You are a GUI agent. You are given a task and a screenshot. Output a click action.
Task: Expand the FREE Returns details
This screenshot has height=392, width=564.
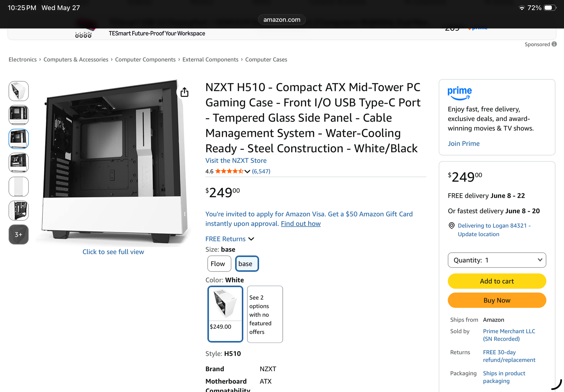(230, 239)
